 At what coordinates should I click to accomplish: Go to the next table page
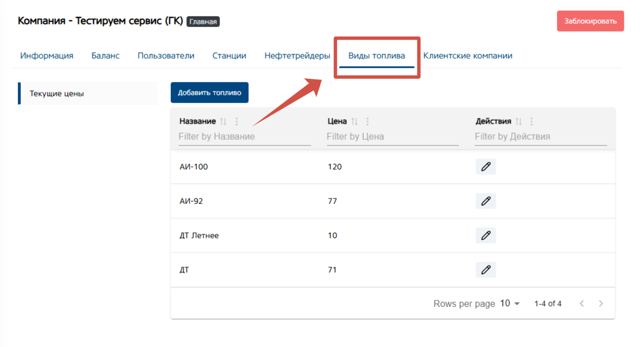(x=601, y=304)
